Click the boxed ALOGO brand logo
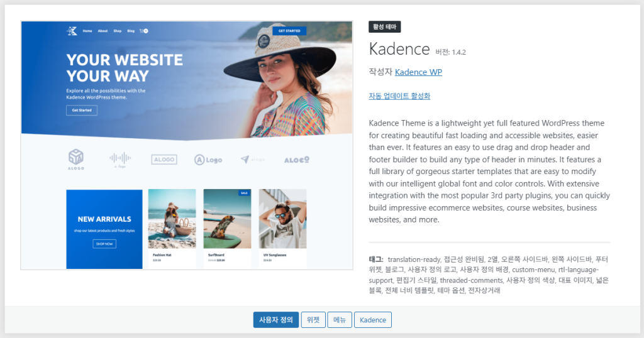Screen dimensions: 644x338 (x=164, y=160)
